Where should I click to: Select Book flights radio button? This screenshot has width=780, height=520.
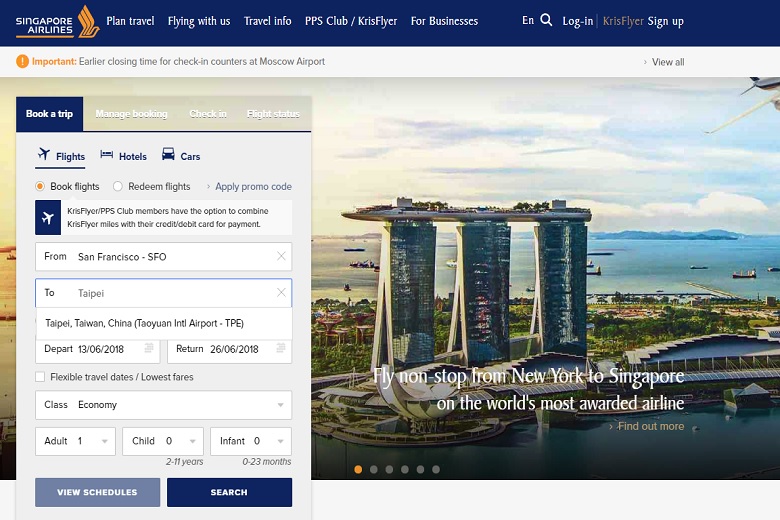(x=40, y=186)
